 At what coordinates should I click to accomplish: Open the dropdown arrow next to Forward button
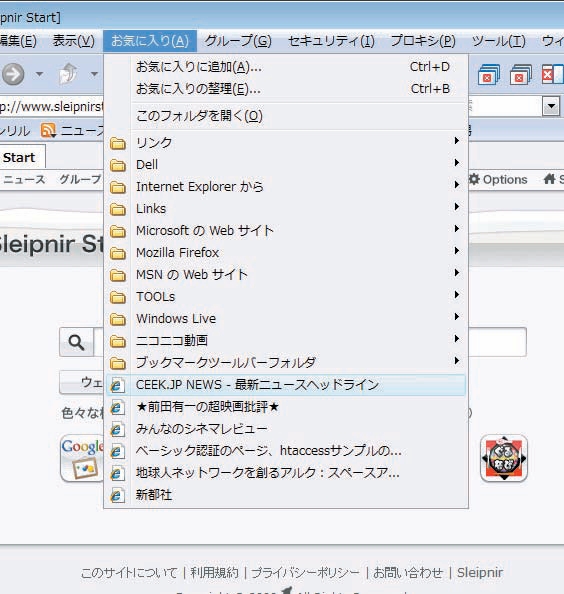pos(39,74)
